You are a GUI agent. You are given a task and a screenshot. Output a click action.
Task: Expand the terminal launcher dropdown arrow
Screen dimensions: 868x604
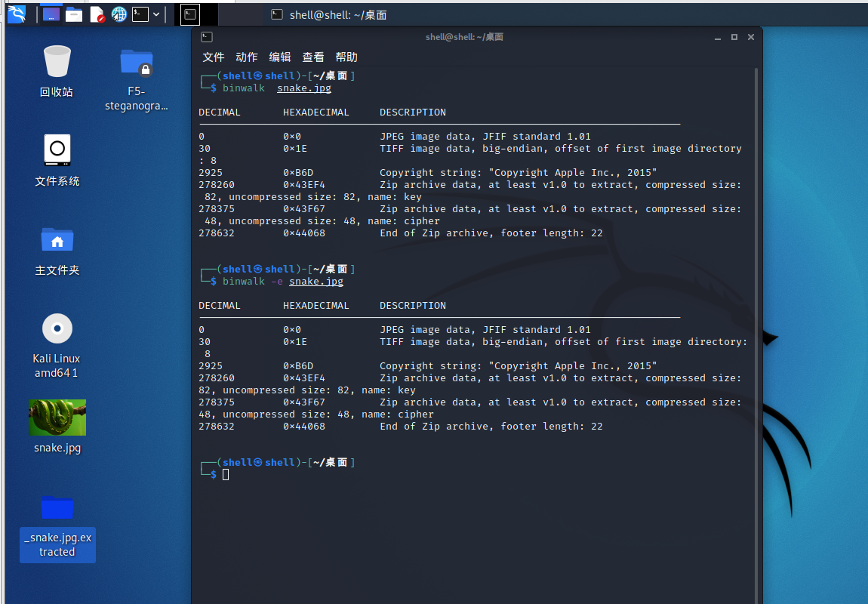[157, 14]
